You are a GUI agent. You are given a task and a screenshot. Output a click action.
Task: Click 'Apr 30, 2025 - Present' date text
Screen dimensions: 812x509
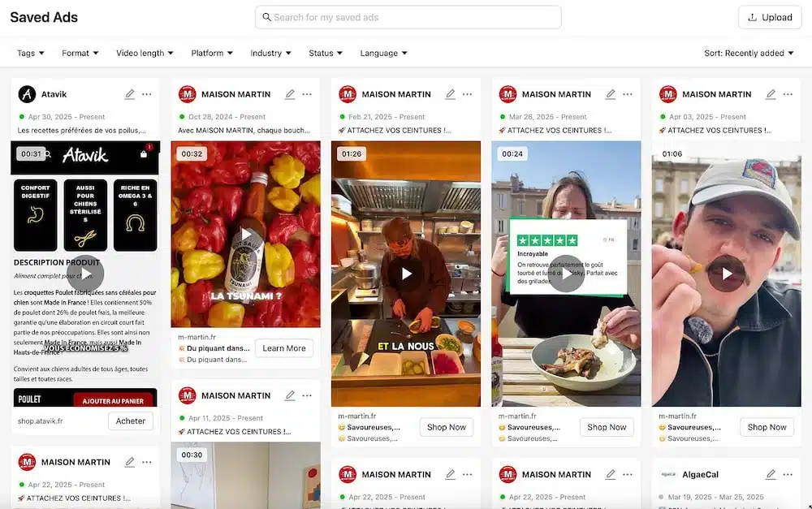(67, 117)
